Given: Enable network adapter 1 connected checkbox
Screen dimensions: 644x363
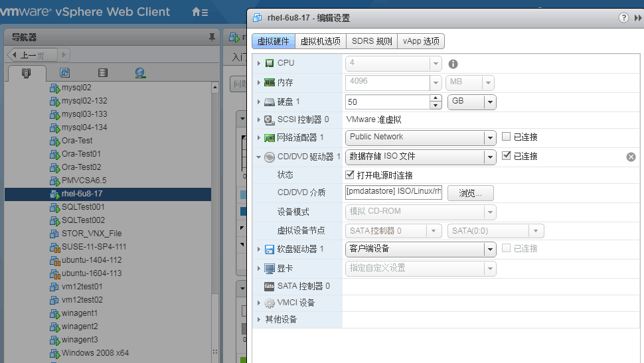Looking at the screenshot, I should pyautogui.click(x=506, y=136).
